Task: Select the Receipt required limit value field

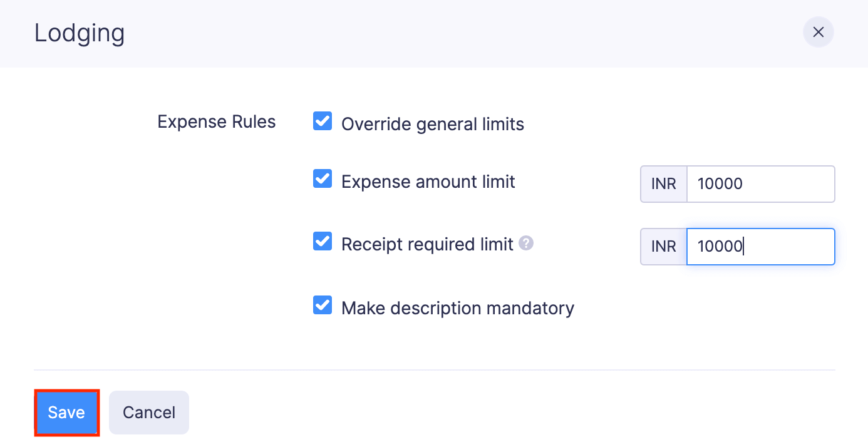Action: click(x=760, y=246)
